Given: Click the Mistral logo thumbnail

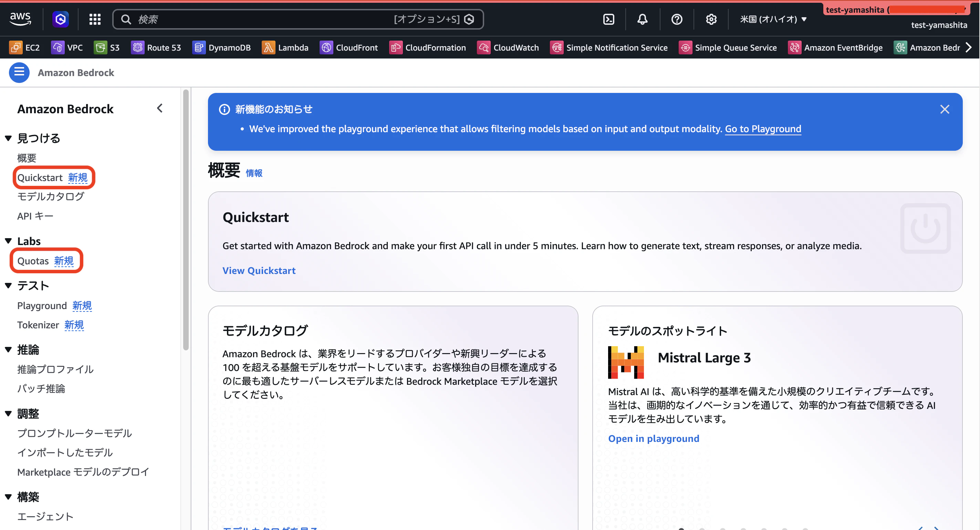Looking at the screenshot, I should (626, 362).
